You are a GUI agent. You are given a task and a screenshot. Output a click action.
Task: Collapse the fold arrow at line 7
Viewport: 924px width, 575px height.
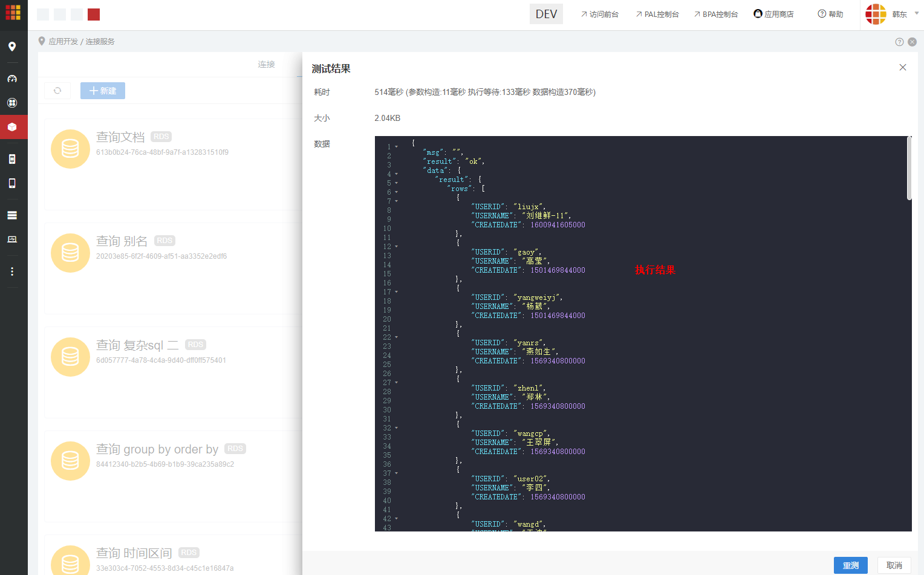pos(397,201)
